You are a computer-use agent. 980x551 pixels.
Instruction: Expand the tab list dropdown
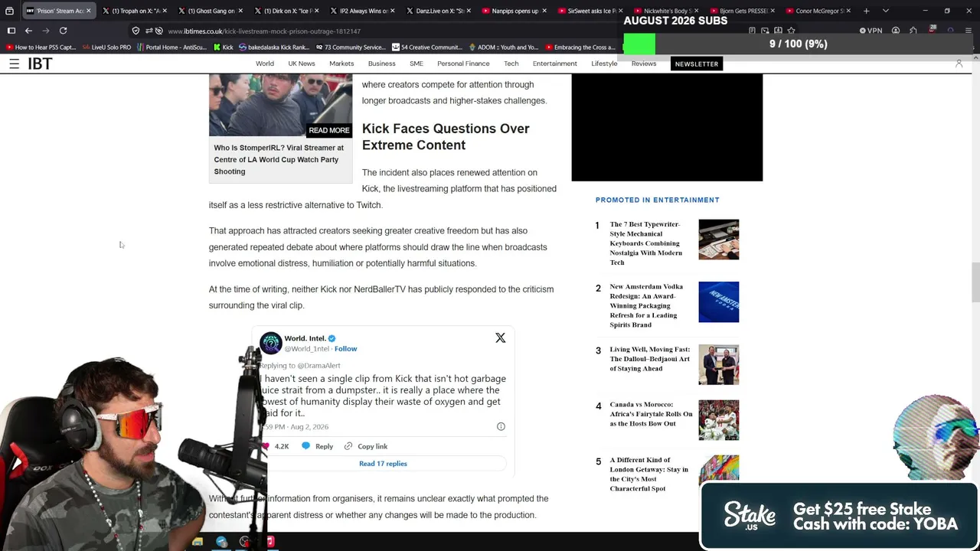pos(886,11)
